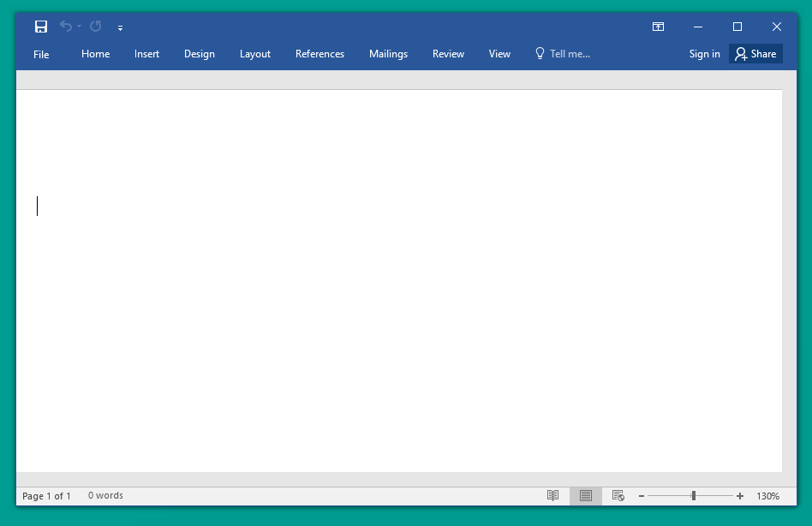Switch to the Home tab
This screenshot has width=812, height=526.
(95, 54)
